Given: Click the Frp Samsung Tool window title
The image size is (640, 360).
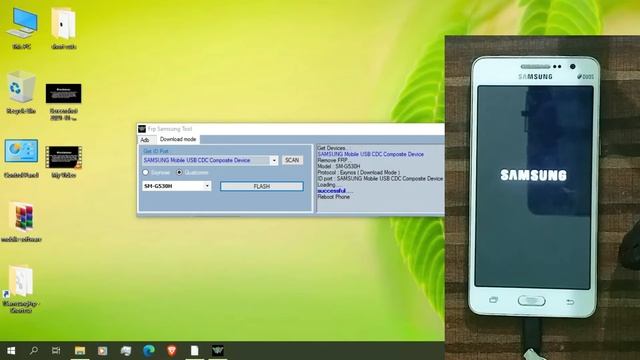Looking at the screenshot, I should pyautogui.click(x=170, y=129).
